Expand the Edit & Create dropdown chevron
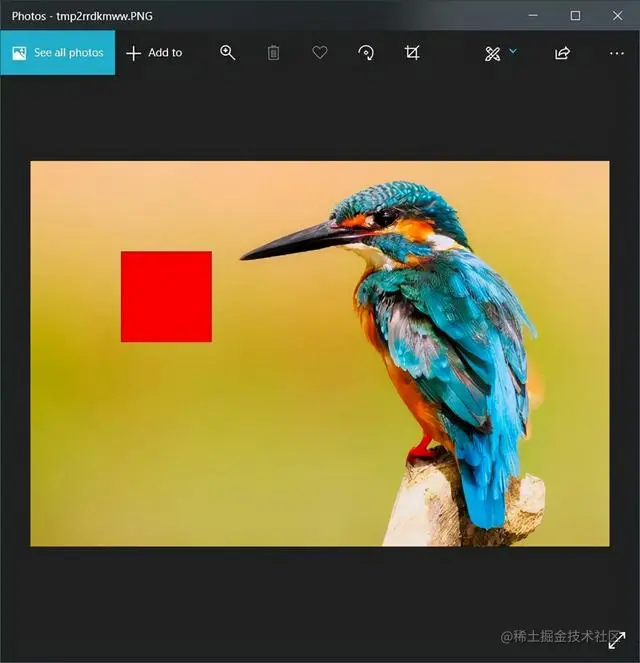640x663 pixels. 513,51
